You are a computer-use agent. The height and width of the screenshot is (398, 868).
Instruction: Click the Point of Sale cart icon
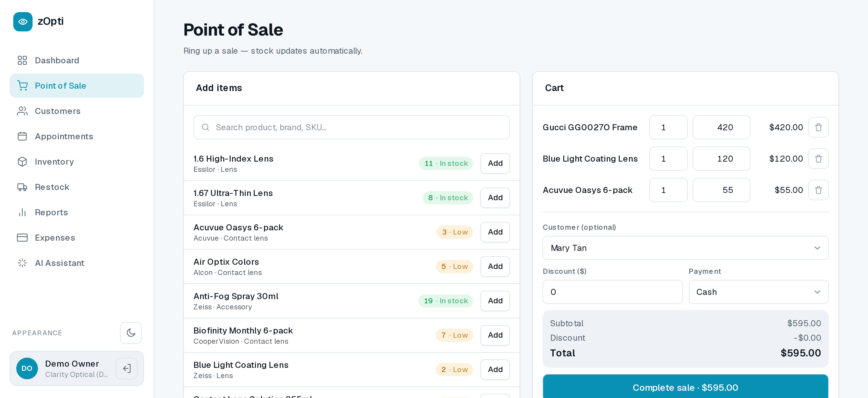pyautogui.click(x=22, y=86)
